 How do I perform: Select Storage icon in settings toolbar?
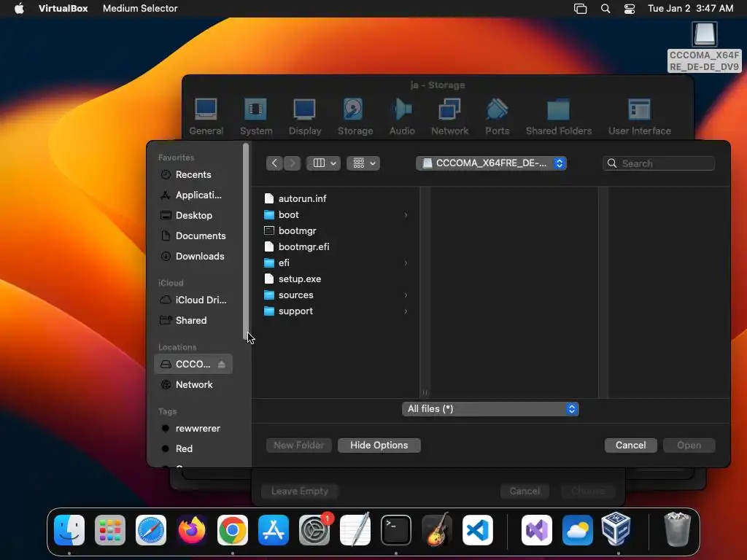[355, 117]
